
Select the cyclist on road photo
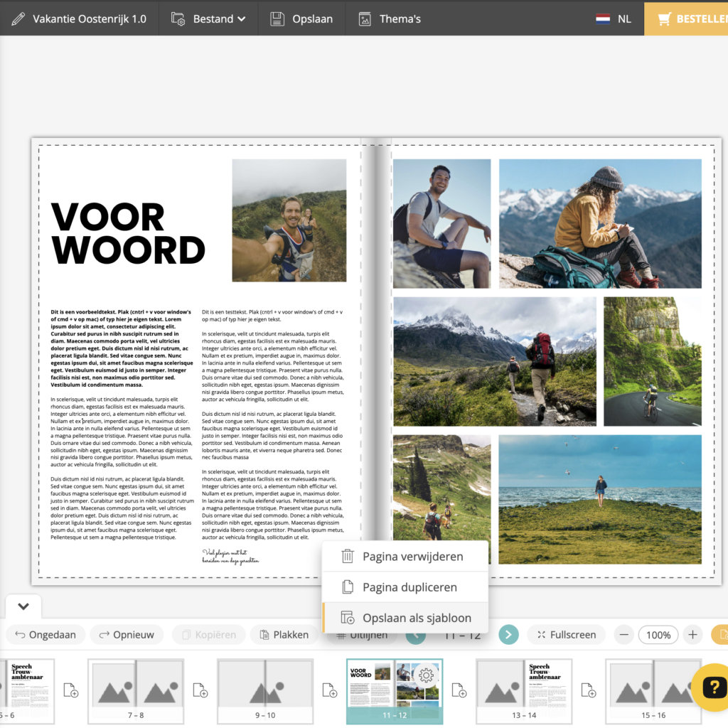tap(653, 361)
